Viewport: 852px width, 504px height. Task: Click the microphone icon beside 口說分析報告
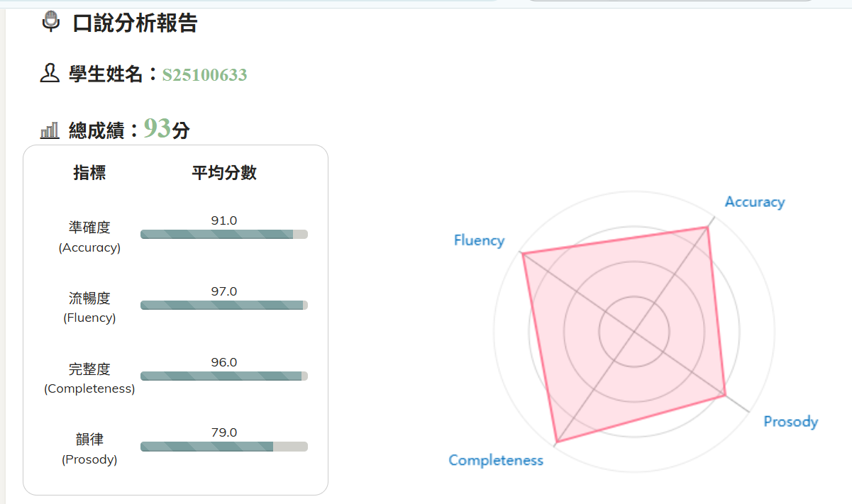pyautogui.click(x=50, y=22)
